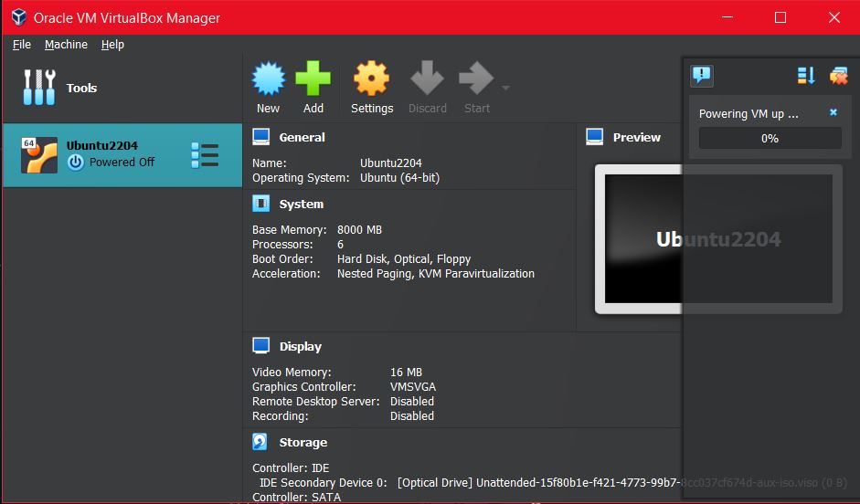Screen dimensions: 860x504
Task: Click the Boot Order value text
Action: (x=404, y=259)
